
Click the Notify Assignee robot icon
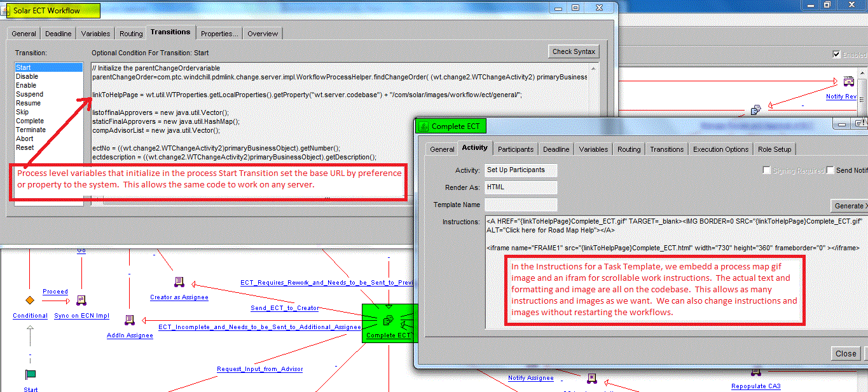(x=591, y=377)
